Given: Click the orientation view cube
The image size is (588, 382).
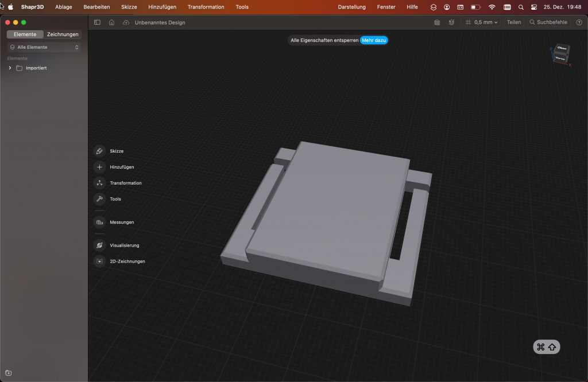Looking at the screenshot, I should point(560,54).
